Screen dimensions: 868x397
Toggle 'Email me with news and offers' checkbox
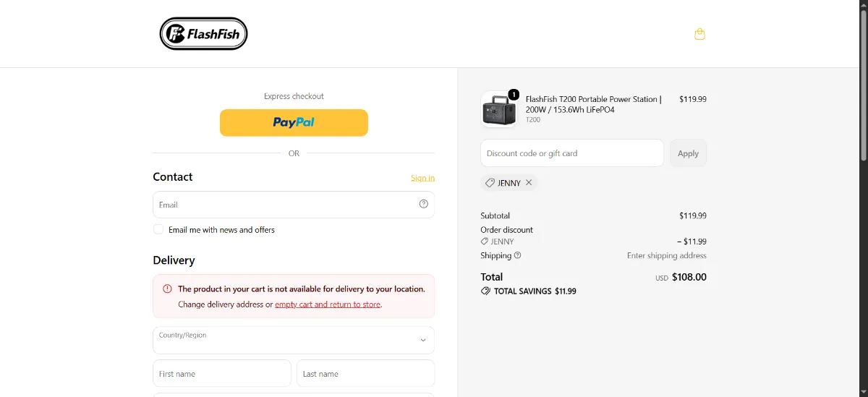tap(158, 229)
